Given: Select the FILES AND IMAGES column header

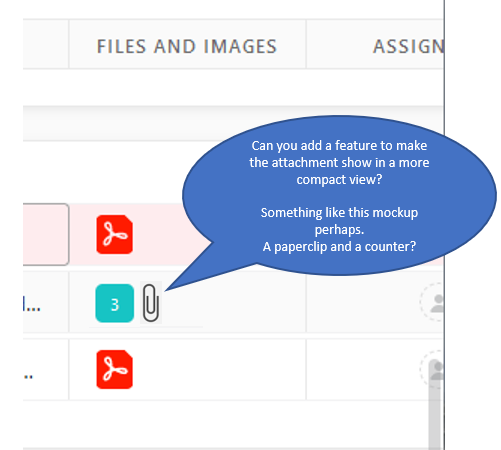Looking at the screenshot, I should click(187, 46).
